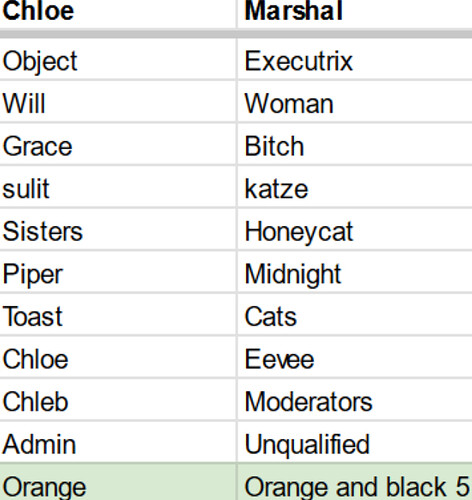Image resolution: width=472 pixels, height=500 pixels.
Task: Select the Moderators cell
Action: pyautogui.click(x=355, y=400)
